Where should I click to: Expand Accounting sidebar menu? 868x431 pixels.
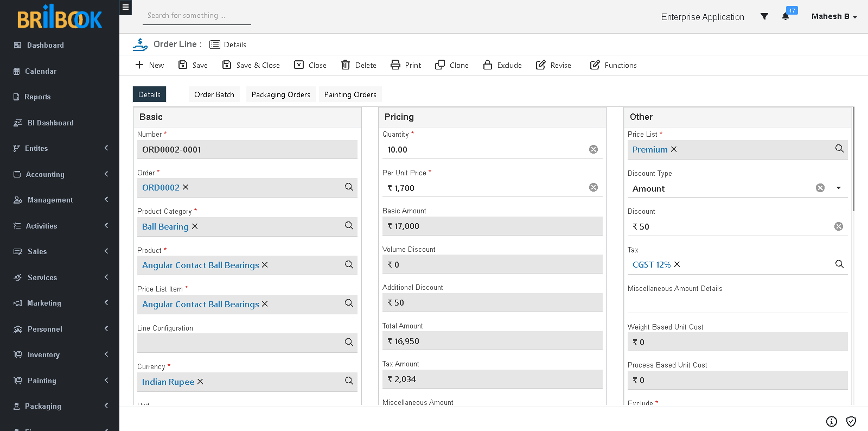pyautogui.click(x=60, y=174)
